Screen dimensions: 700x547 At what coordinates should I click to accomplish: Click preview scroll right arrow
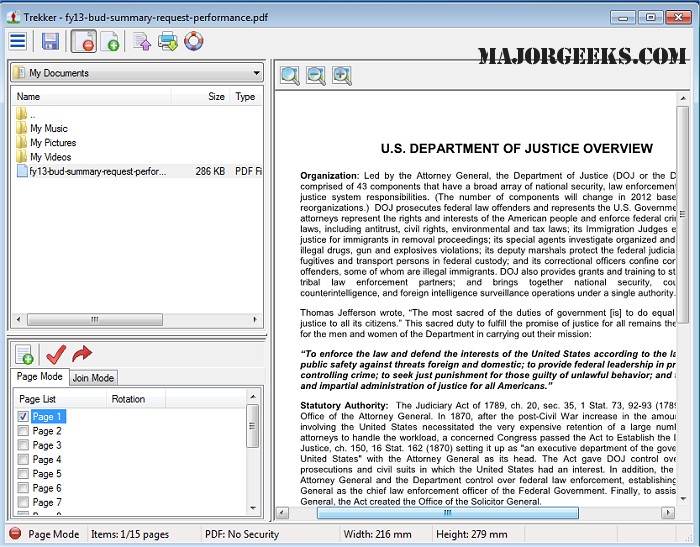(668, 513)
